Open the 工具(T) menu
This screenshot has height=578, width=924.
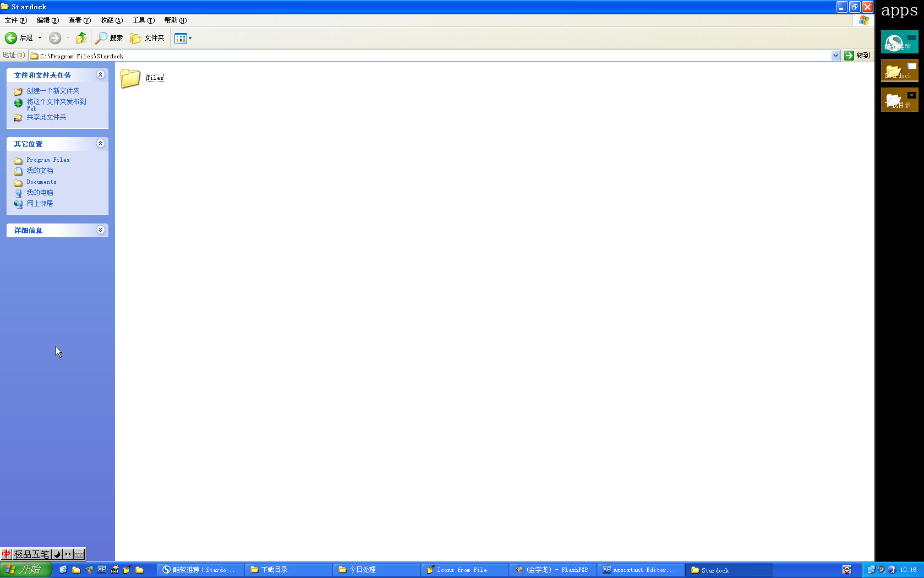pos(144,20)
